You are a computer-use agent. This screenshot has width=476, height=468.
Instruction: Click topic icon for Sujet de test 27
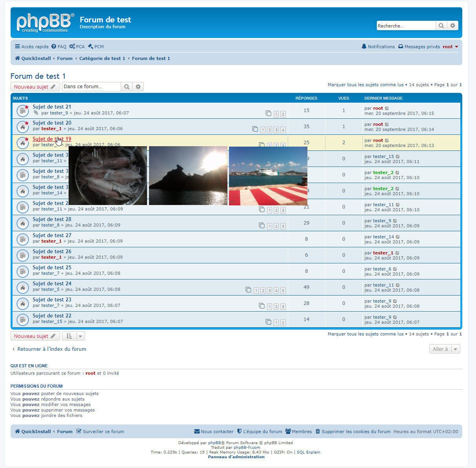point(23,239)
